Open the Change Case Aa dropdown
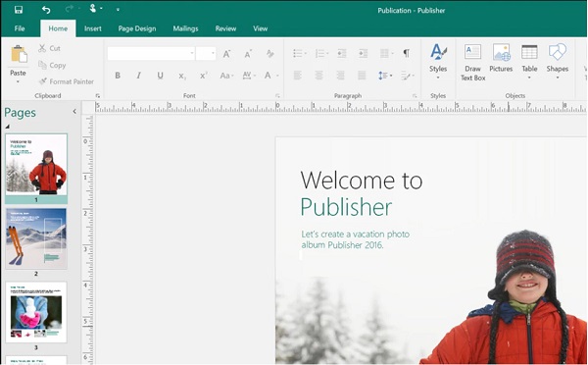Screen dimensions: 588x365 [227, 76]
